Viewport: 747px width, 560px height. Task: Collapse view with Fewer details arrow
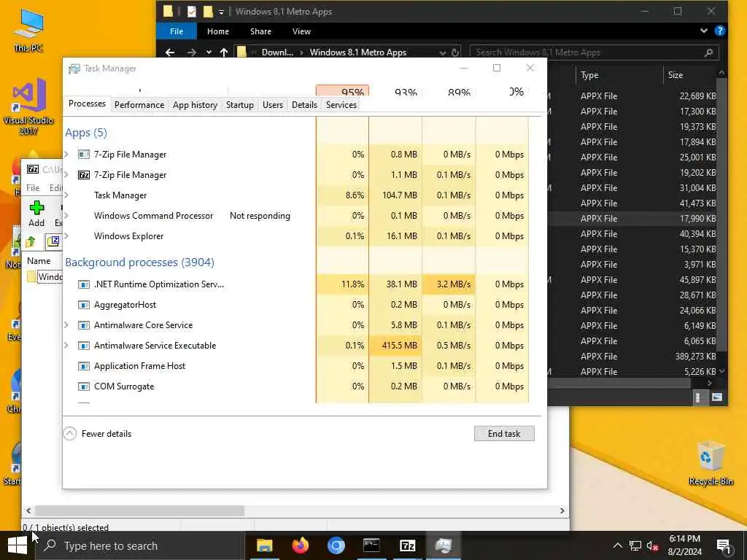[70, 433]
